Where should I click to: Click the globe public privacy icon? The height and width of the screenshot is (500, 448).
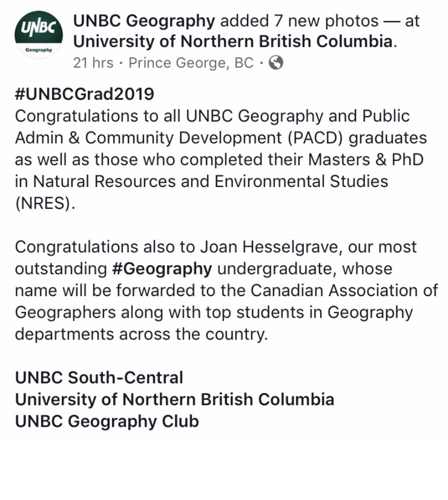(x=276, y=63)
